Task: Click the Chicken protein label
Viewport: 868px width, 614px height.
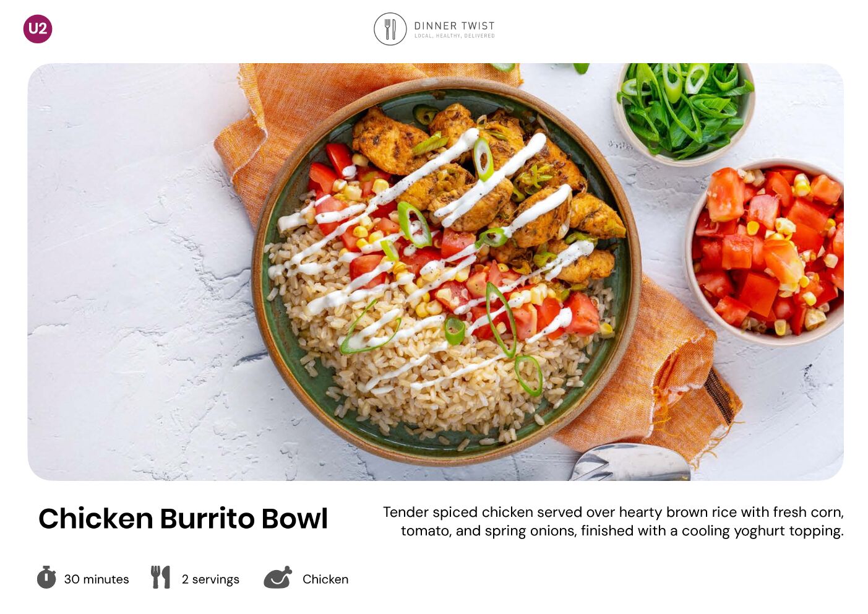Action: click(325, 579)
